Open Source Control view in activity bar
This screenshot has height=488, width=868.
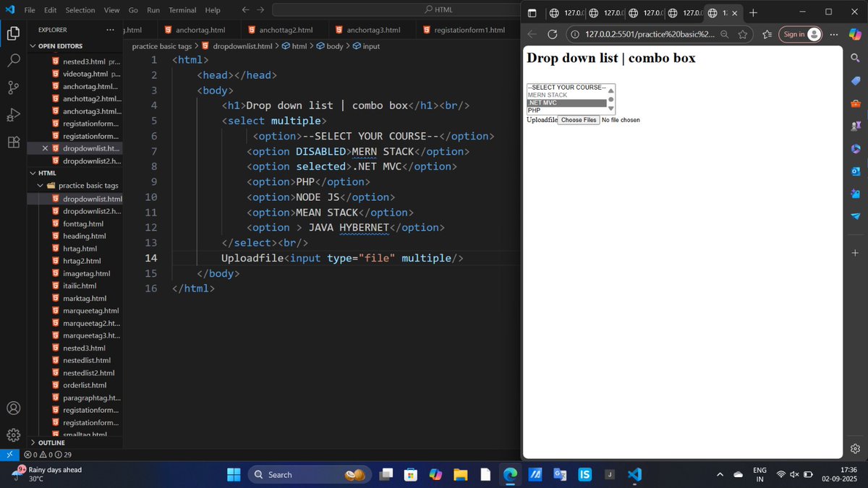click(x=13, y=87)
